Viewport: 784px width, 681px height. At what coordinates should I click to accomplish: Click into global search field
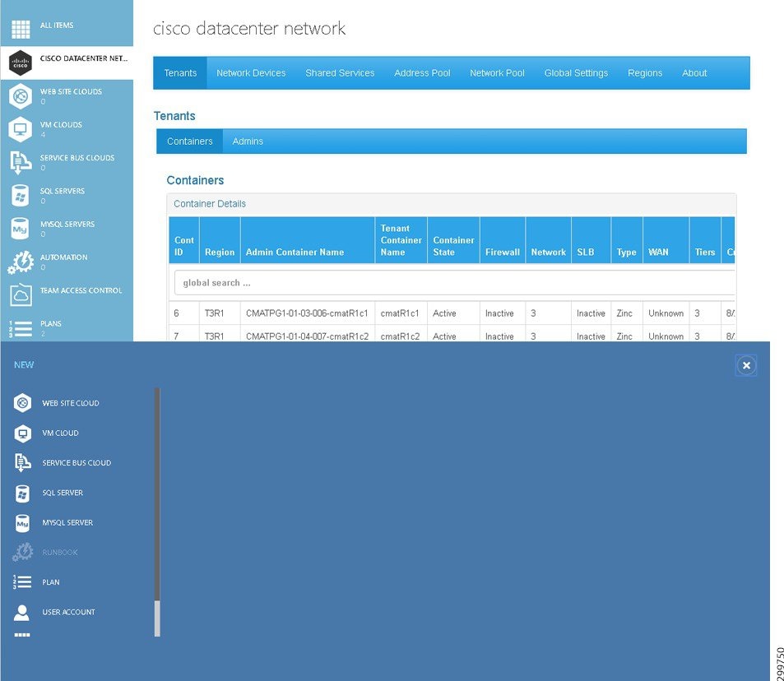coord(454,283)
